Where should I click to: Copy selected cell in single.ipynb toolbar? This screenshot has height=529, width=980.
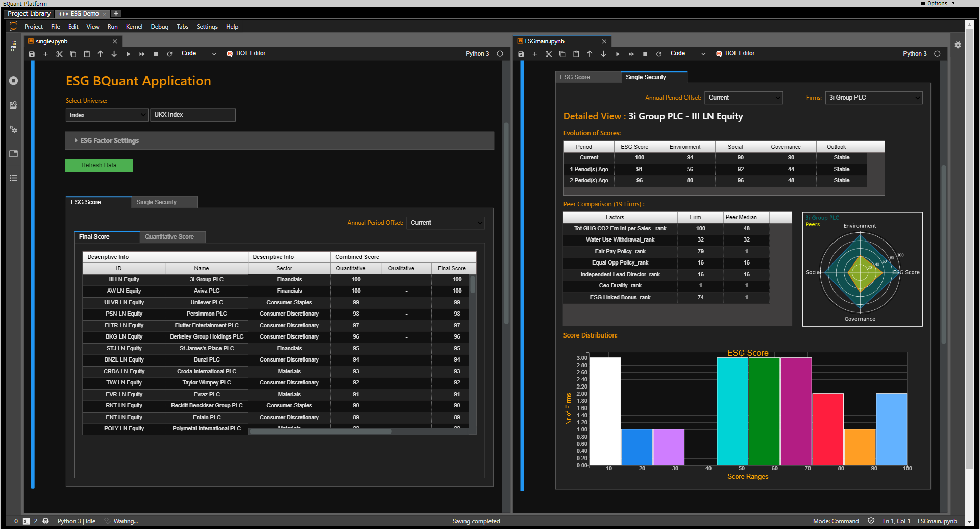point(73,54)
